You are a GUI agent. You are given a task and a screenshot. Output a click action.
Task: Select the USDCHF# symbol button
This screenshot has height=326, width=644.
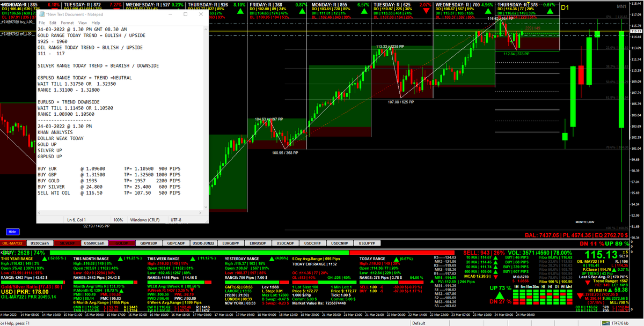click(x=312, y=243)
